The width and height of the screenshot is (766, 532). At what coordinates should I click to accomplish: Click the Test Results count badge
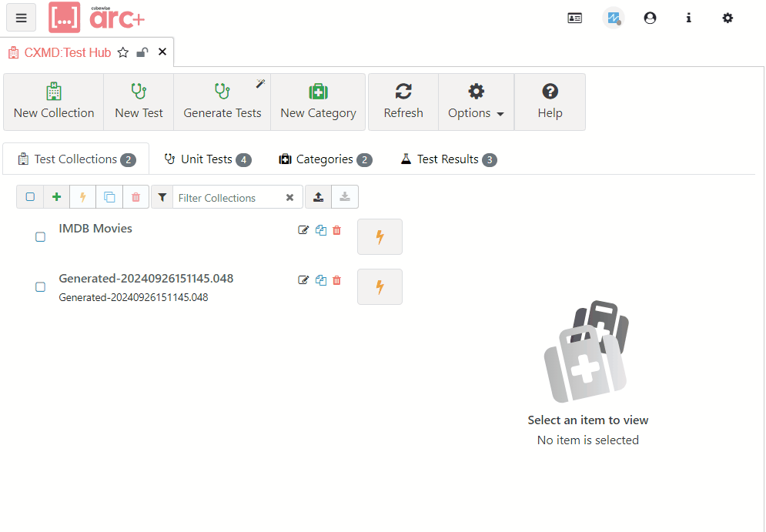pos(490,159)
